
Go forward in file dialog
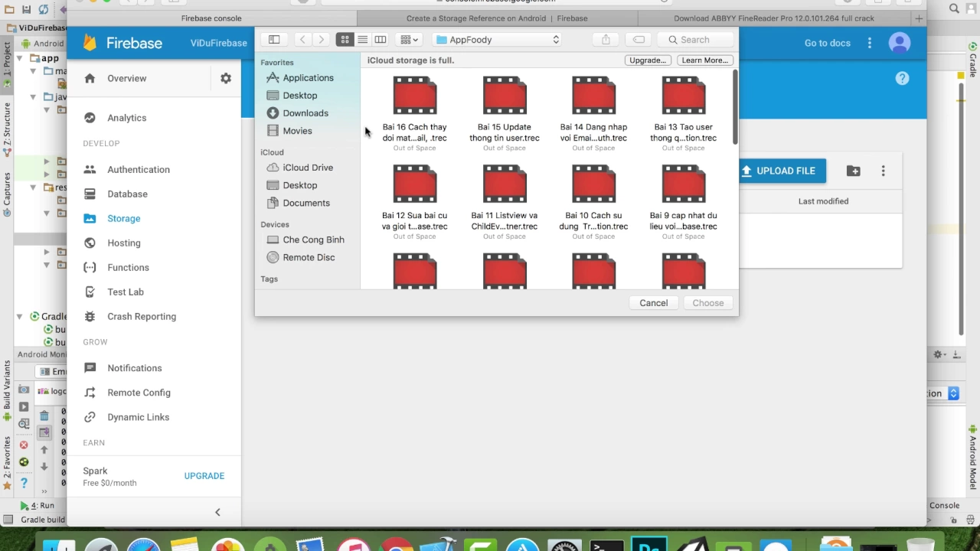[321, 40]
